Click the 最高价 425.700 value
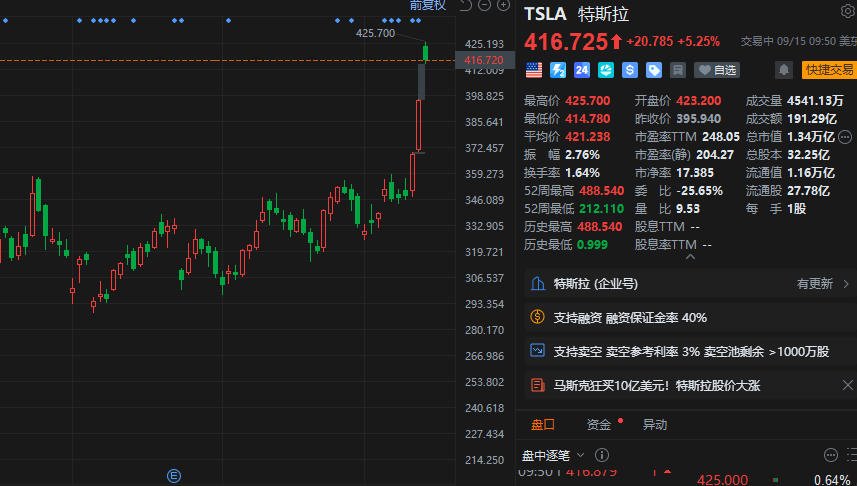This screenshot has width=857, height=486. (x=588, y=101)
